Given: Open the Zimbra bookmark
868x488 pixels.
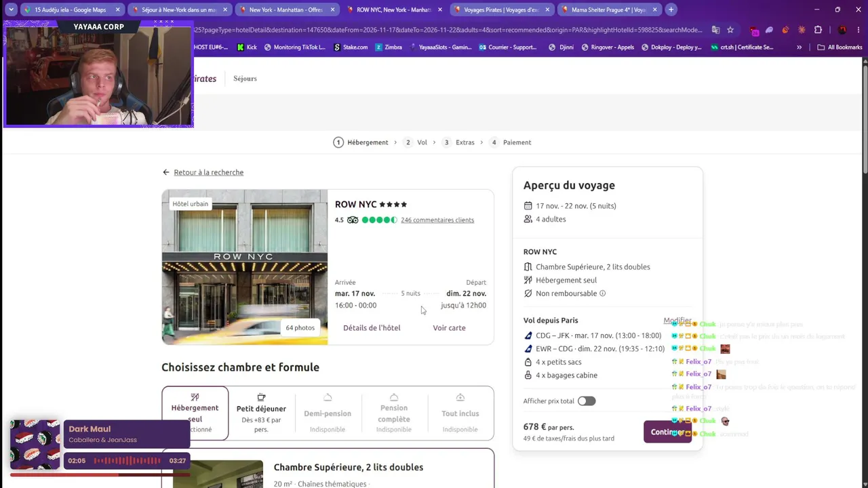Looking at the screenshot, I should pyautogui.click(x=388, y=47).
